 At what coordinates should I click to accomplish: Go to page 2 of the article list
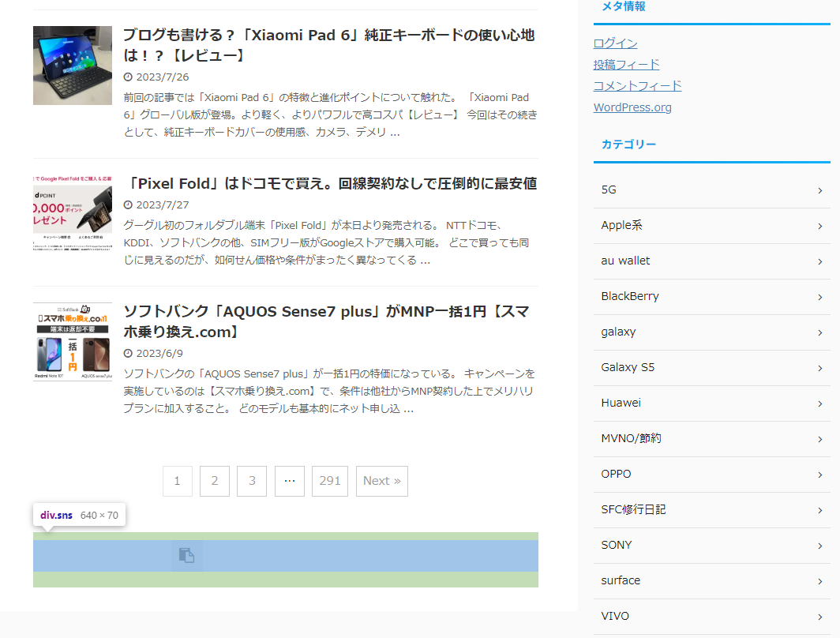coord(214,481)
